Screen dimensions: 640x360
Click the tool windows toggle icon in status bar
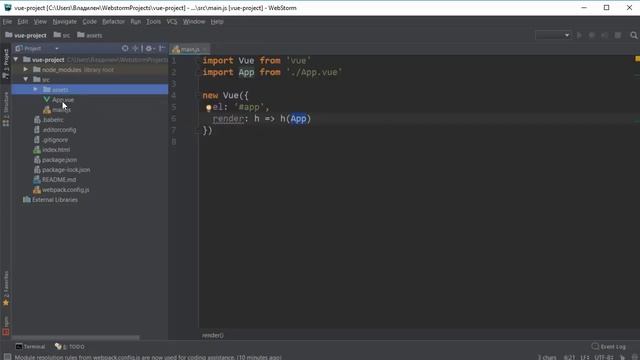7,357
